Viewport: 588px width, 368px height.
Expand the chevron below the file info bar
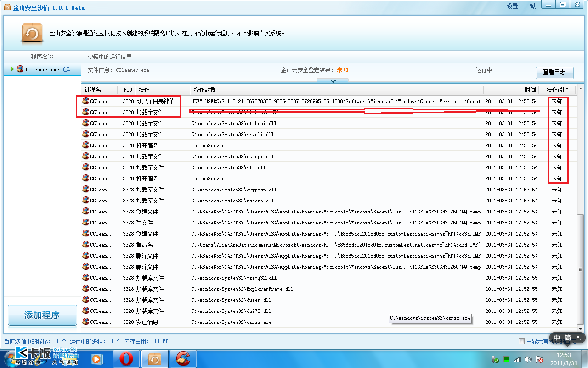(x=333, y=81)
